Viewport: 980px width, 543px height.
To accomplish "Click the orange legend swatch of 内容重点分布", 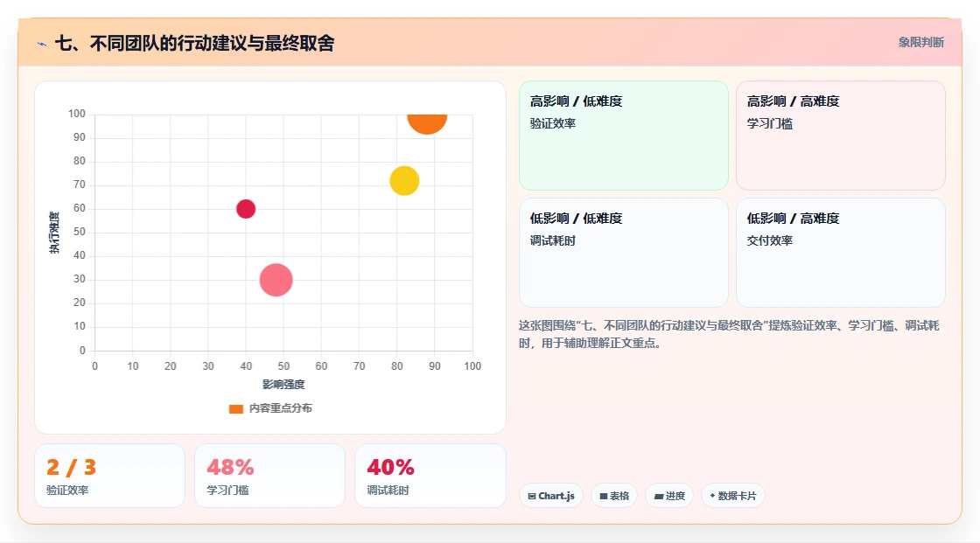I will [235, 408].
